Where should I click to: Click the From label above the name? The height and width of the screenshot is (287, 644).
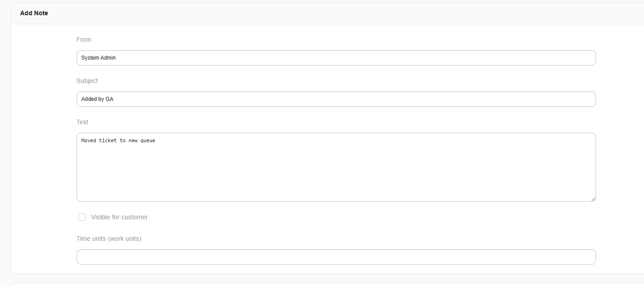click(84, 39)
